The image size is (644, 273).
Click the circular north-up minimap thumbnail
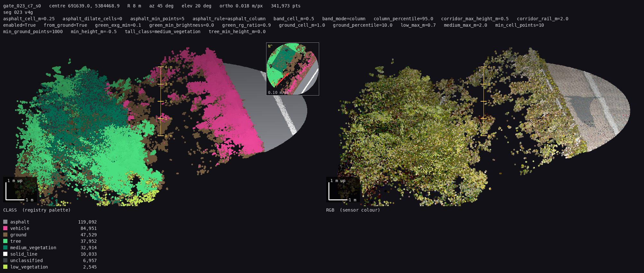coord(292,69)
